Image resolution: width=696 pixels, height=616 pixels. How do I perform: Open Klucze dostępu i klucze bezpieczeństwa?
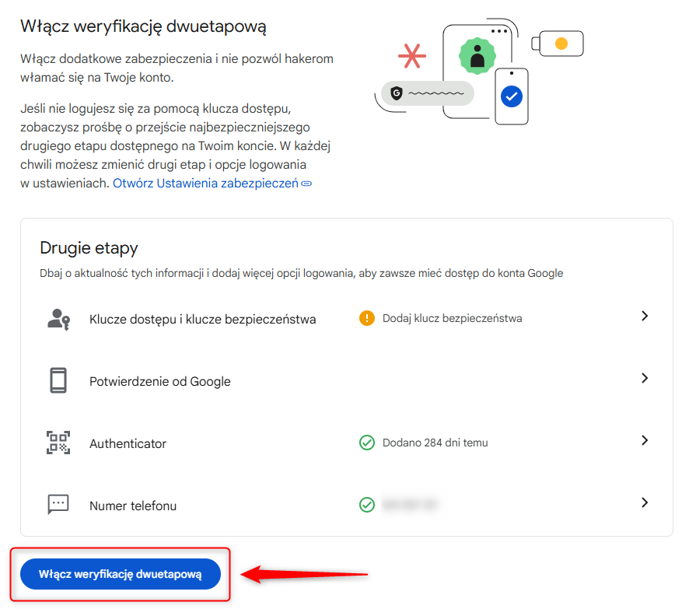point(202,320)
